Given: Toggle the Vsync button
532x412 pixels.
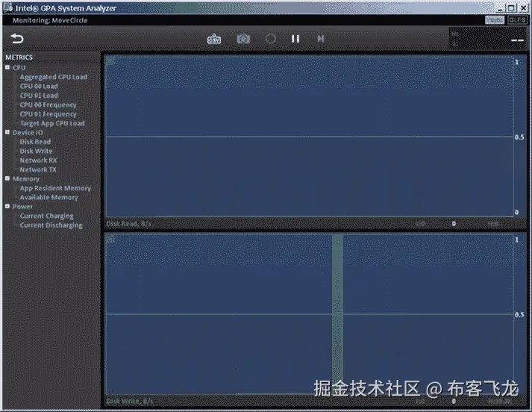Looking at the screenshot, I should pos(495,20).
